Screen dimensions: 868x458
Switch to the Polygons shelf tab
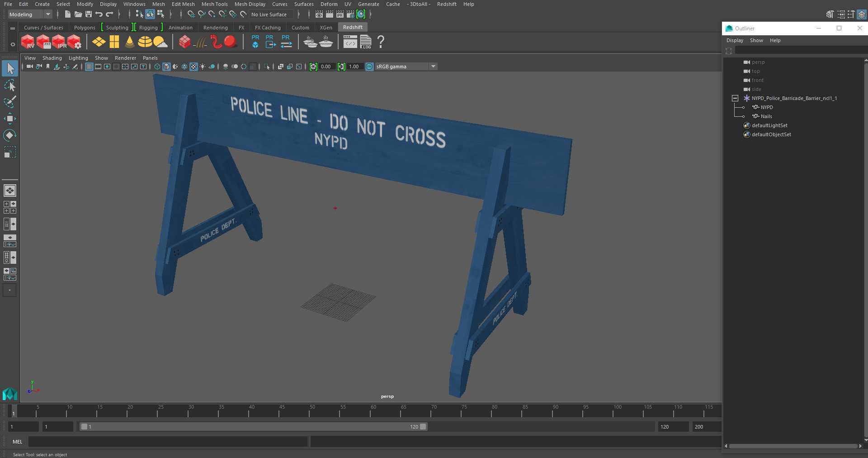pyautogui.click(x=85, y=28)
